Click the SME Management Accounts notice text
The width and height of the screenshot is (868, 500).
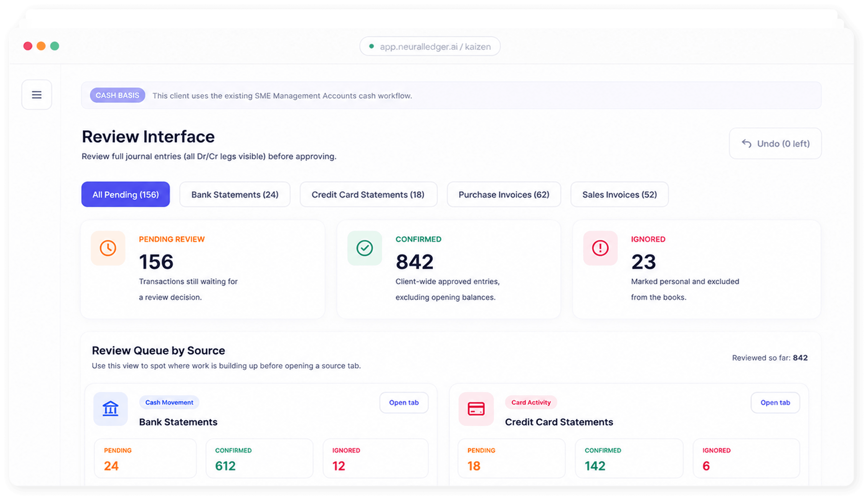point(282,96)
